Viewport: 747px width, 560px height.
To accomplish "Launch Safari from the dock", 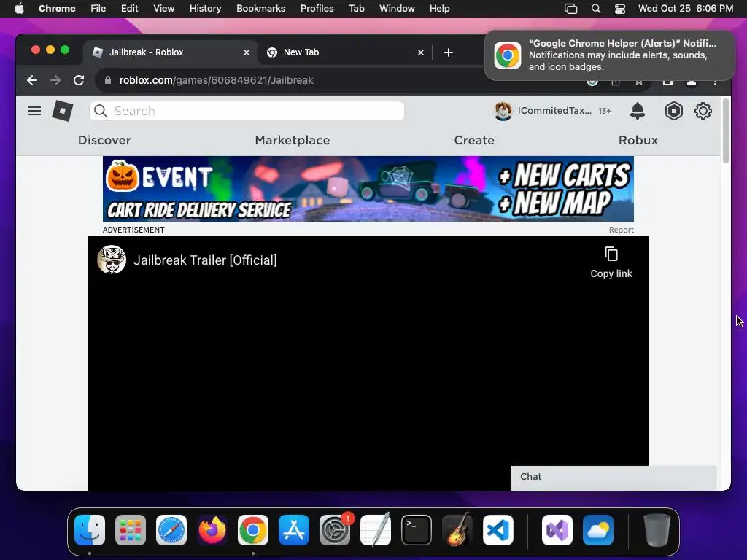I will point(171,530).
